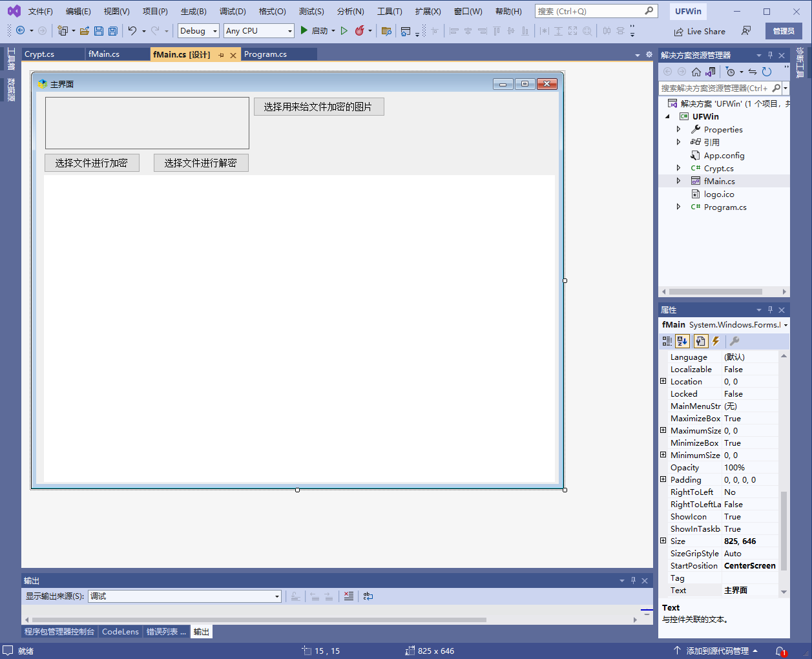Open the output source 调试 combo box
The width and height of the screenshot is (812, 659).
pos(185,596)
